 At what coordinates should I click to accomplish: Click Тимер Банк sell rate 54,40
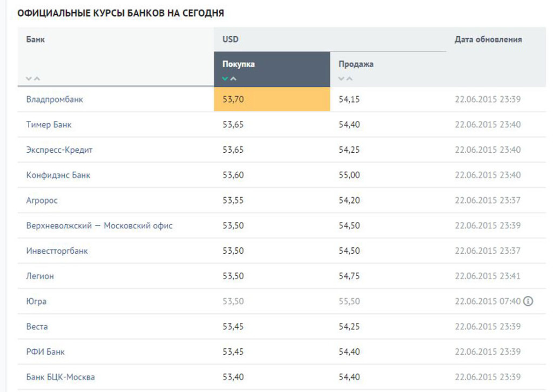pyautogui.click(x=349, y=125)
